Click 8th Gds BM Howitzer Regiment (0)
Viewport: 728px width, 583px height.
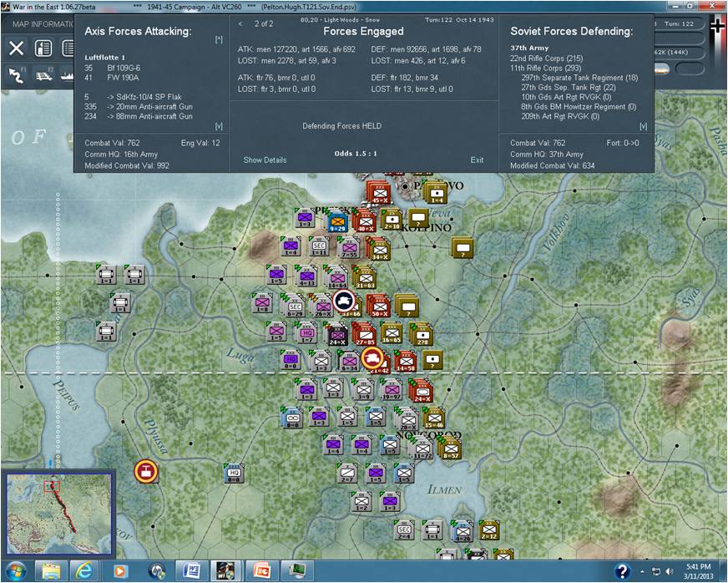[579, 107]
